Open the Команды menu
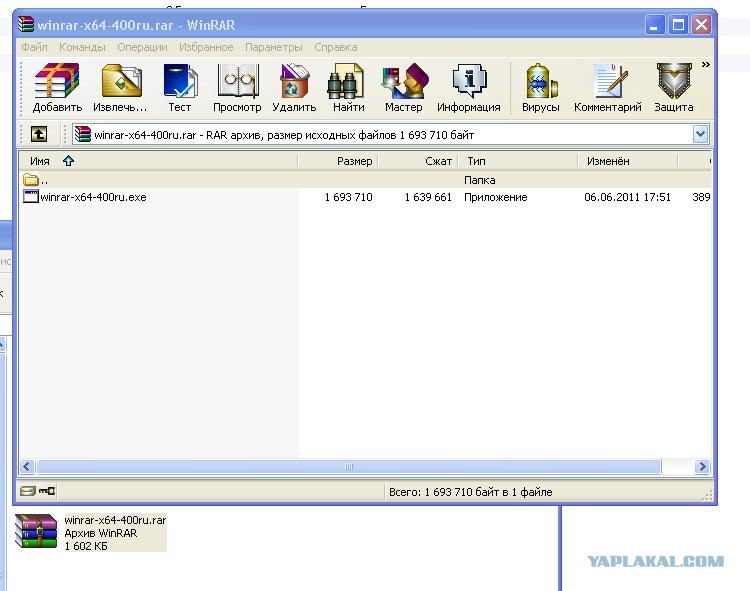This screenshot has height=591, width=750. (x=82, y=47)
